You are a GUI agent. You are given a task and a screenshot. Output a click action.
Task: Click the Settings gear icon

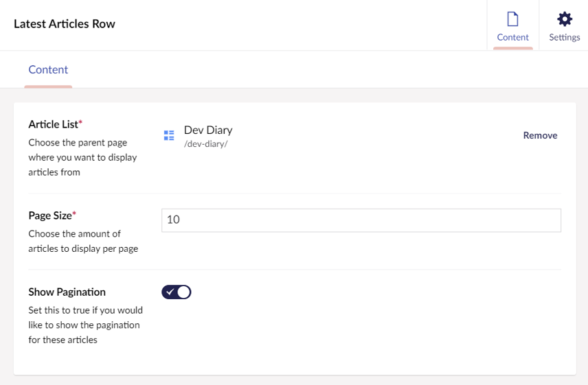tap(564, 19)
